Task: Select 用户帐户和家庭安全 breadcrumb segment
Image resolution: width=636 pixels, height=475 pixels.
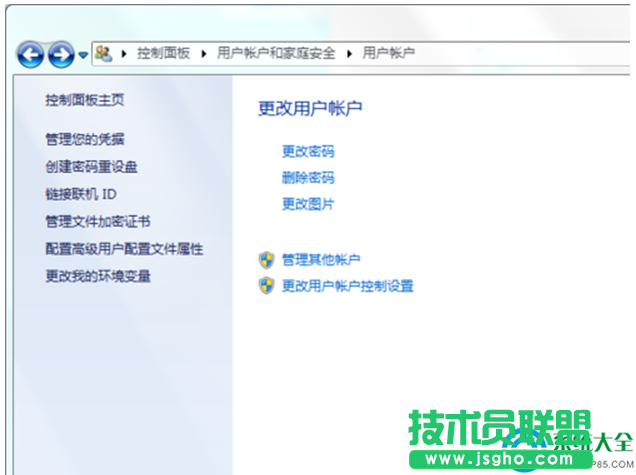Action: click(276, 53)
